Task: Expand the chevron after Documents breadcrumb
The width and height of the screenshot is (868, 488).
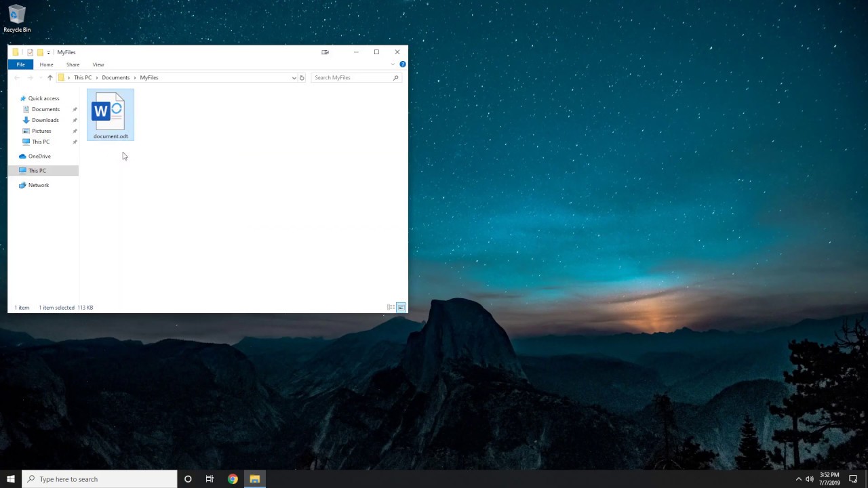Action: pos(135,78)
